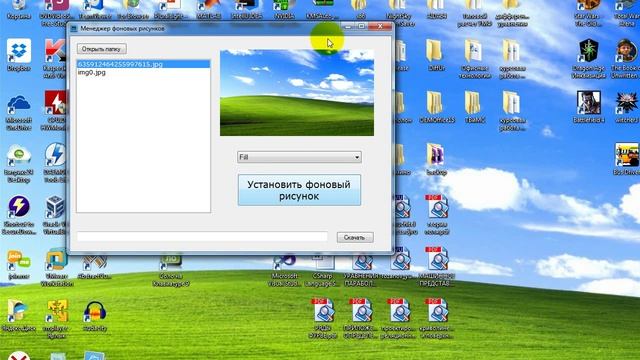This screenshot has height=360, width=640.
Task: Open the CSharp Language document icon
Action: click(322, 269)
